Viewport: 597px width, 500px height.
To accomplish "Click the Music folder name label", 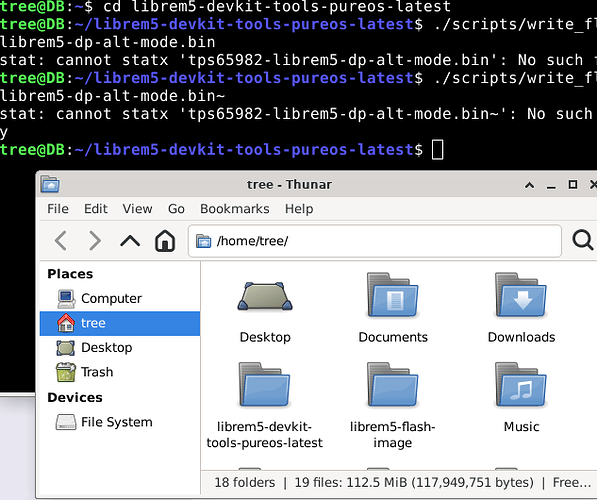I will tap(521, 427).
